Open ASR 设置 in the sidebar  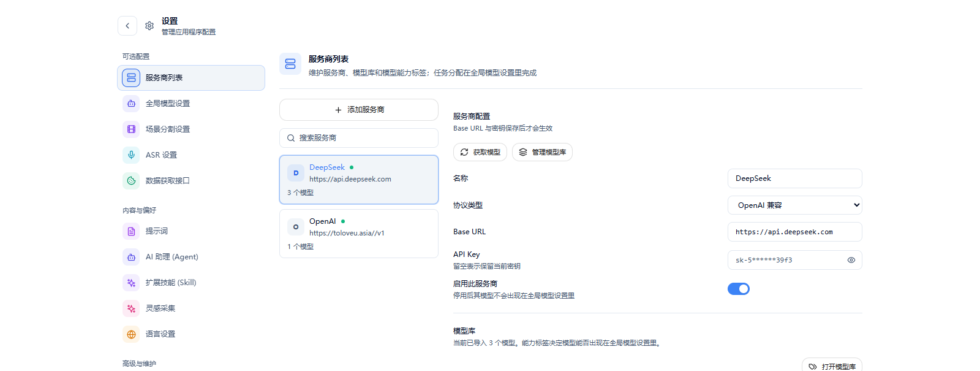[x=191, y=155]
